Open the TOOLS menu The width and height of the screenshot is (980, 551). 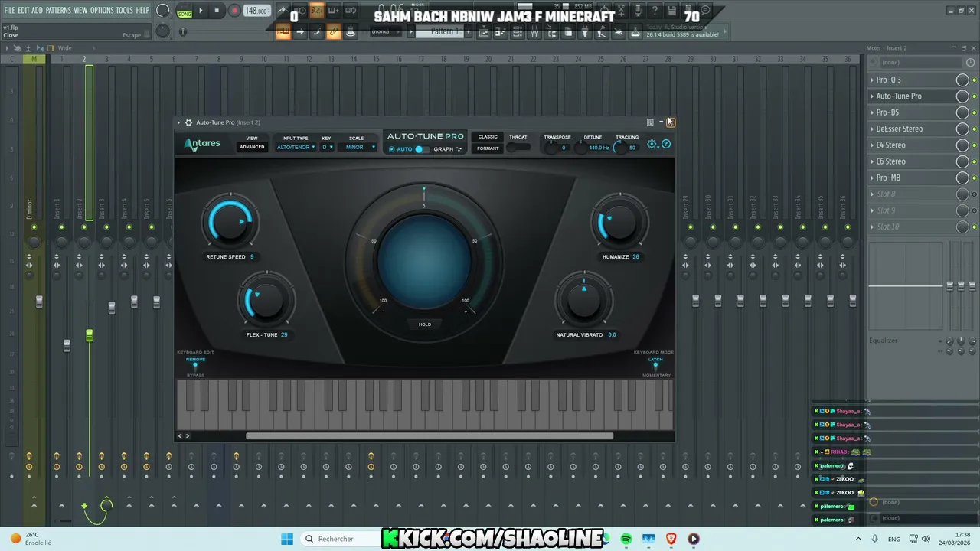125,11
